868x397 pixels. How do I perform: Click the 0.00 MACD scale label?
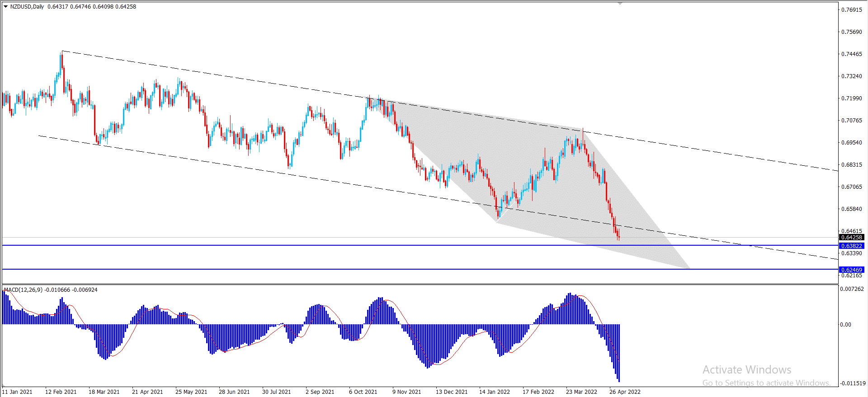coord(845,324)
